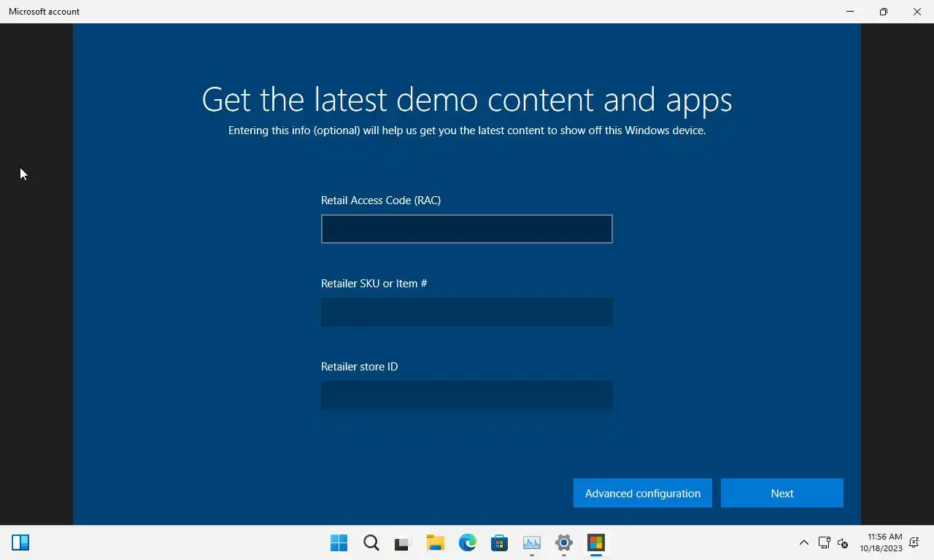This screenshot has height=560, width=934.
Task: Open the Windows Start menu
Action: (x=339, y=542)
